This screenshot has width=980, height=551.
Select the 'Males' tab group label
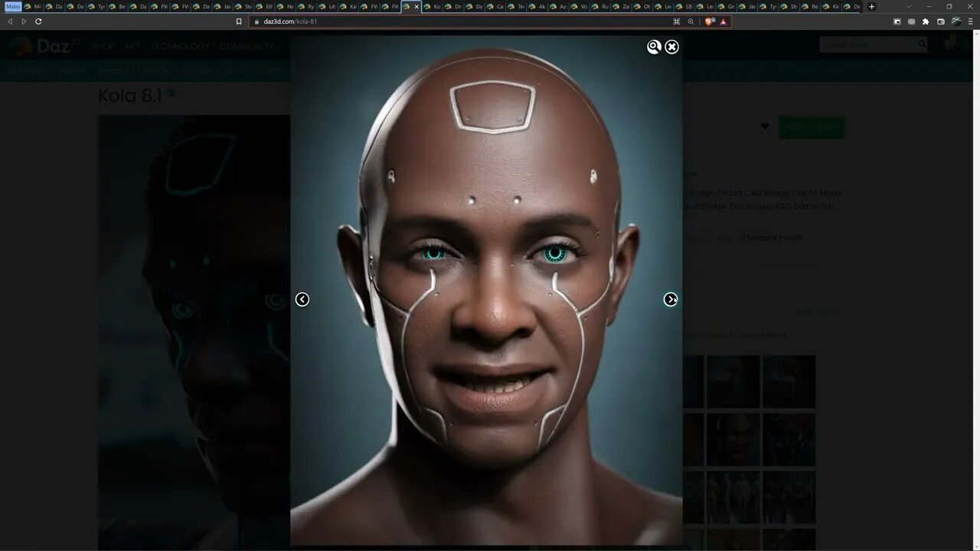click(x=13, y=6)
